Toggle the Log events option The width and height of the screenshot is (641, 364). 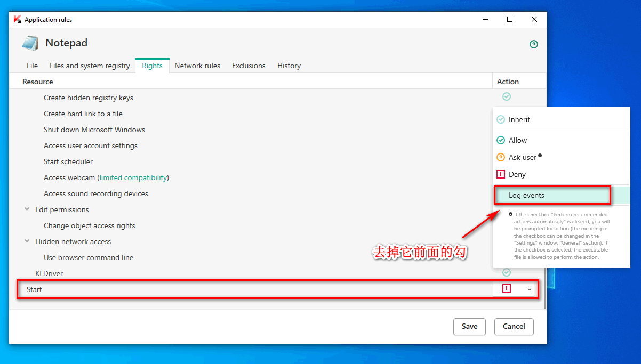click(x=562, y=195)
